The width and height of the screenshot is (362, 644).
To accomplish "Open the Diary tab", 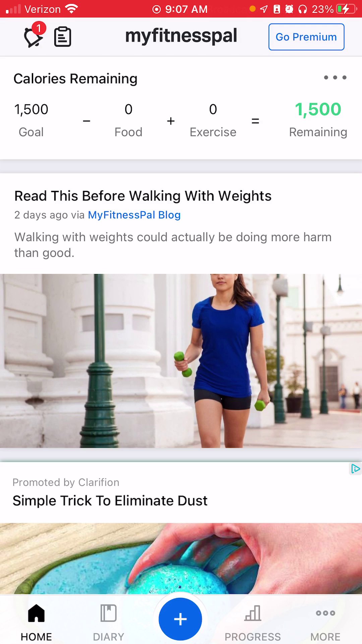I will [x=108, y=622].
